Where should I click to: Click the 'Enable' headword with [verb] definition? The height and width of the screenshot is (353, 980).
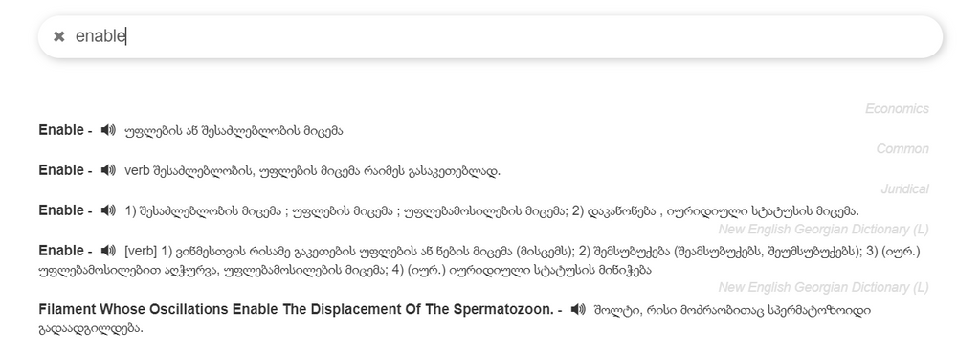pyautogui.click(x=61, y=250)
